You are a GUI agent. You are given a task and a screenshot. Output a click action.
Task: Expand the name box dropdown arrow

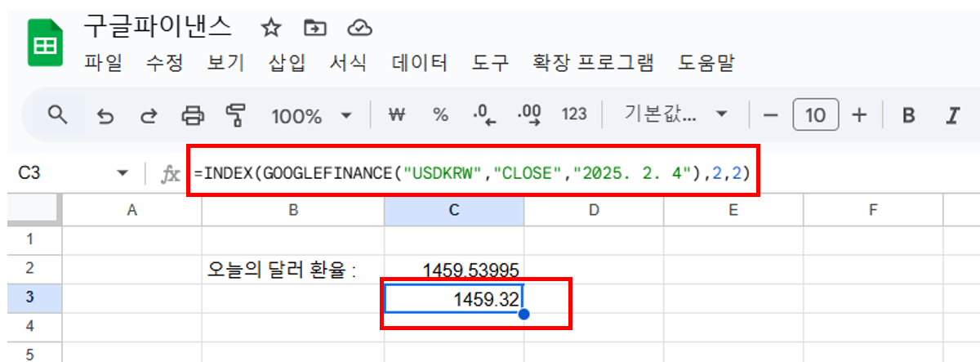click(122, 173)
